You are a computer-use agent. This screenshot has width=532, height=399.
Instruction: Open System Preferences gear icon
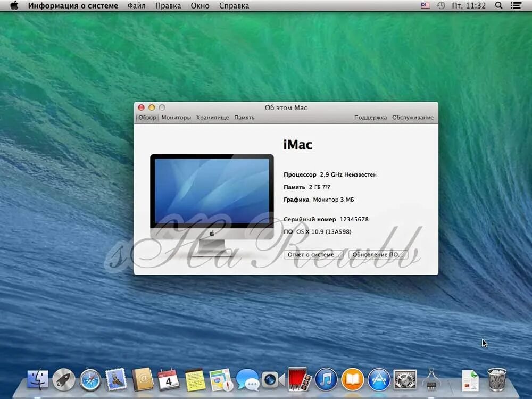pos(405,379)
